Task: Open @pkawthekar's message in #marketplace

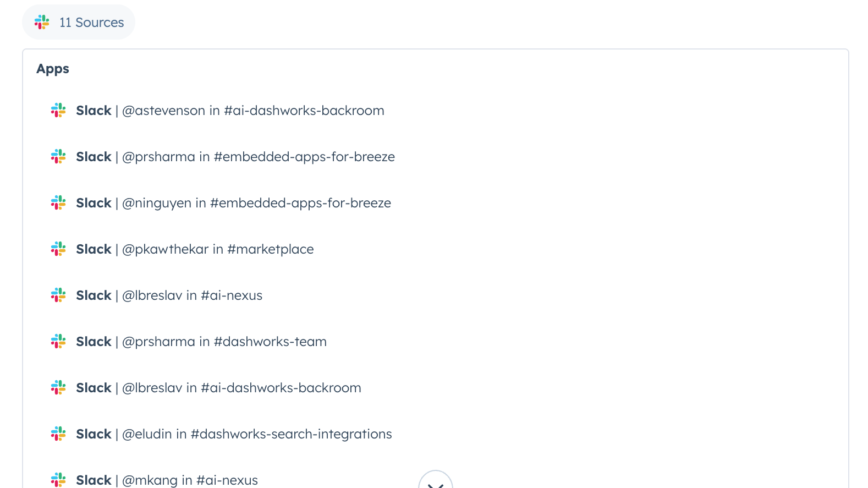Action: click(x=217, y=249)
